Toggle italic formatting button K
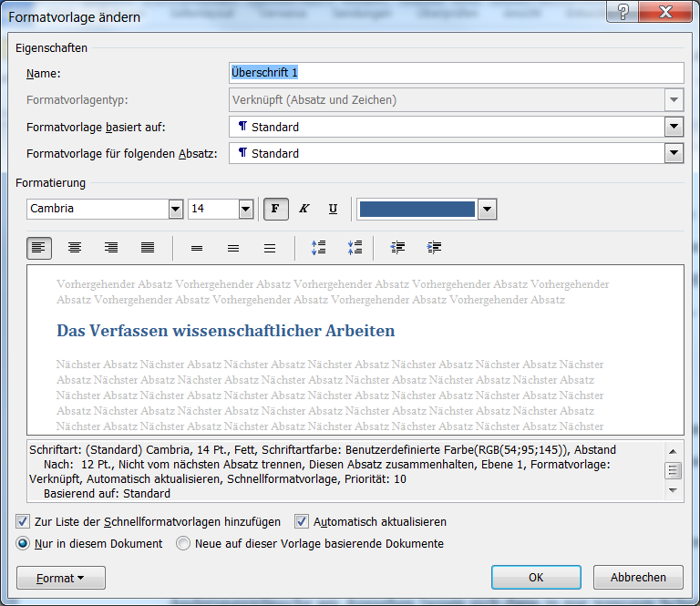 point(304,209)
